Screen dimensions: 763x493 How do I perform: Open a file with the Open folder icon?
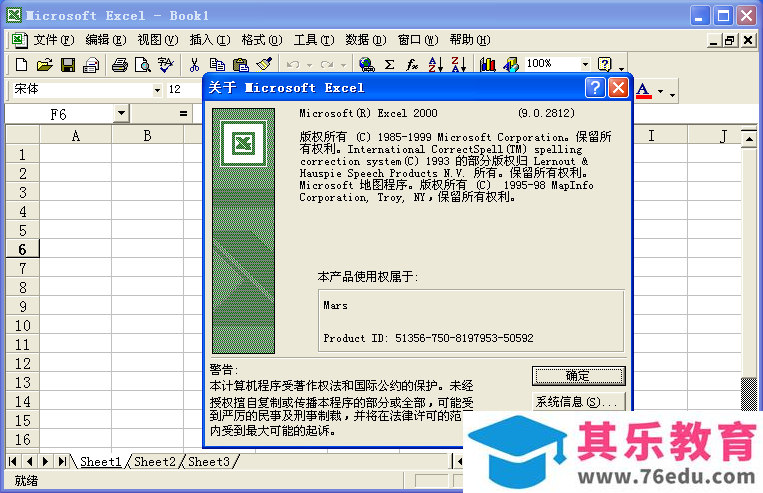(x=44, y=64)
